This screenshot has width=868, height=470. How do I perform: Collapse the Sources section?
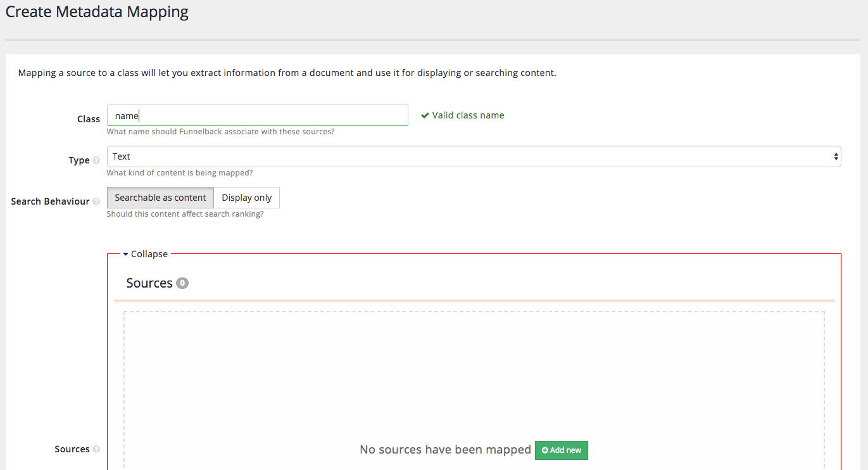145,254
